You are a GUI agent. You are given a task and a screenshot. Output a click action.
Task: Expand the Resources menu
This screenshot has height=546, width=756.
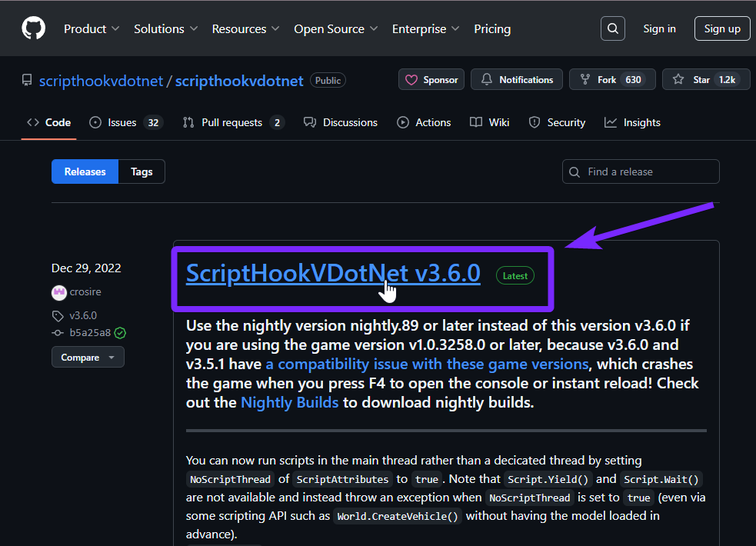click(245, 29)
